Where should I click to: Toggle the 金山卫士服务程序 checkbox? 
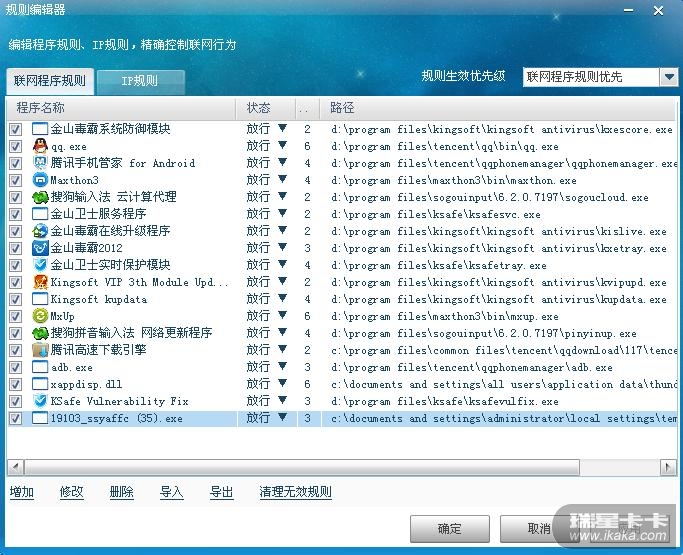click(16, 214)
